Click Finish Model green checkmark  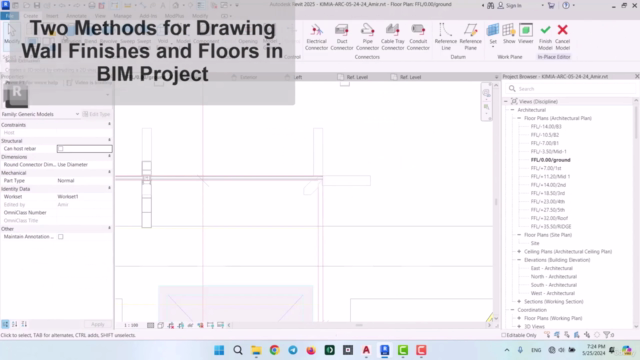(545, 37)
